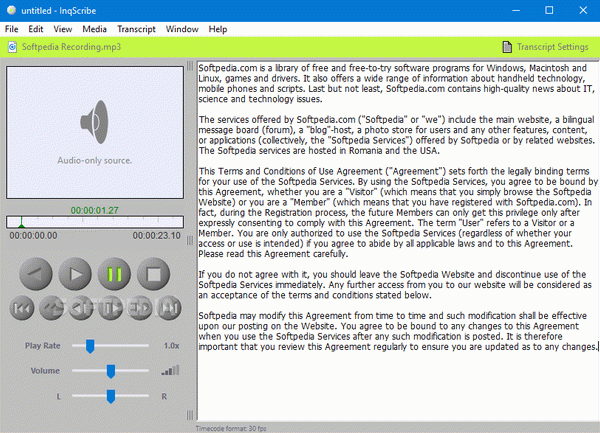Click the bottom splitter handle near the balance slider
Viewport: 600px width, 433px height.
pyautogui.click(x=190, y=415)
